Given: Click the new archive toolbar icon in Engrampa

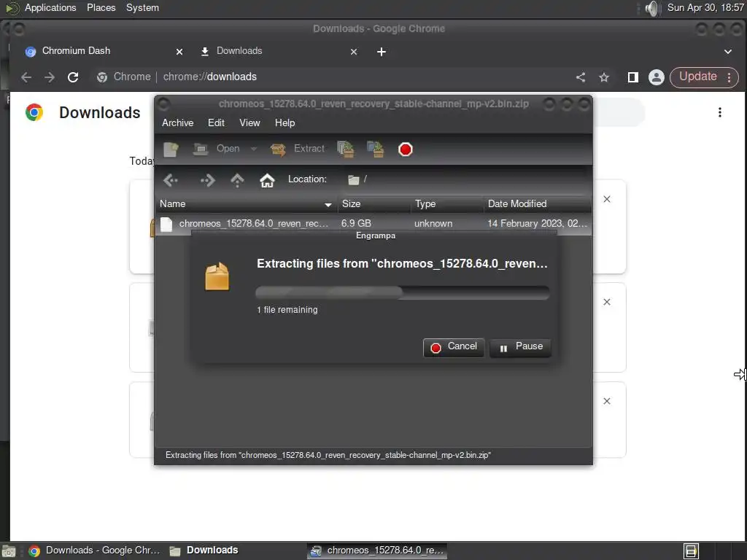Looking at the screenshot, I should 171,149.
